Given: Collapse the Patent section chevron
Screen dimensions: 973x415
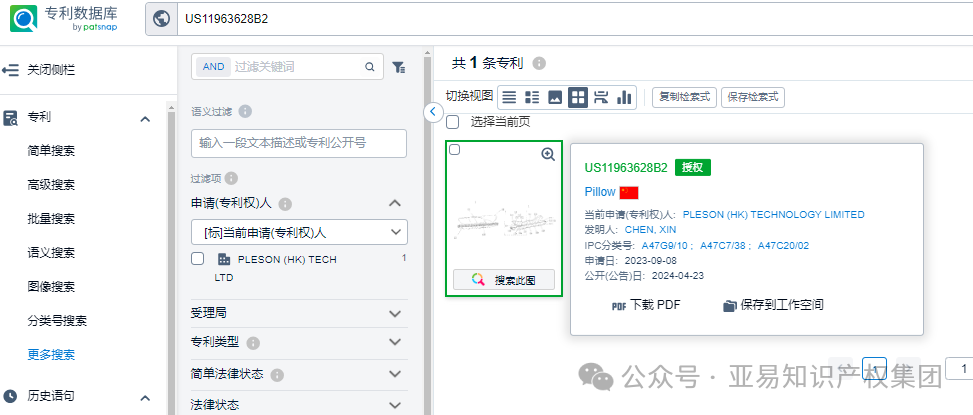Looking at the screenshot, I should [x=145, y=118].
